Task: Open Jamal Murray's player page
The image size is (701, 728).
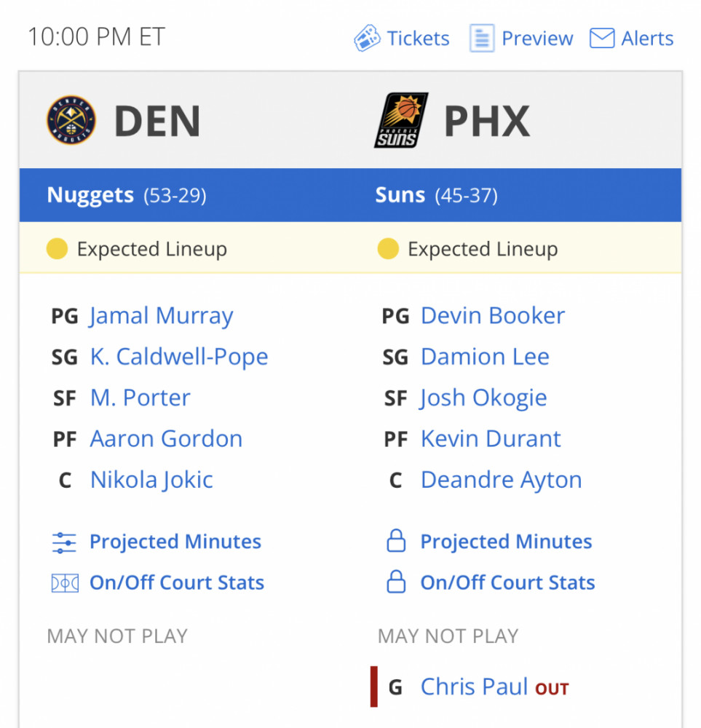Action: tap(162, 316)
